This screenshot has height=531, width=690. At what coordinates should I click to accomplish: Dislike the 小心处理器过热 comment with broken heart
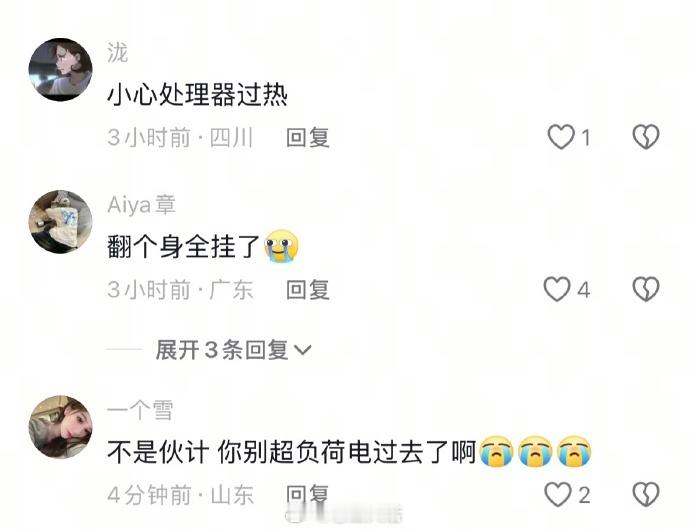coord(646,137)
